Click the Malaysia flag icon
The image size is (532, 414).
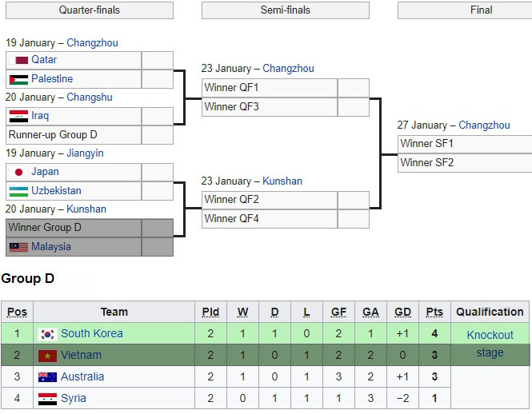[18, 247]
